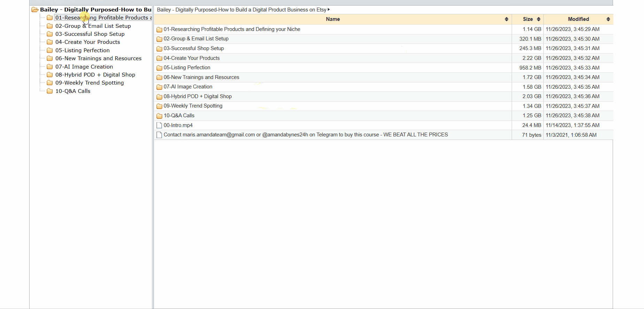Sort by Name using the column sort arrows
Screen dimensions: 644x309
[506, 19]
